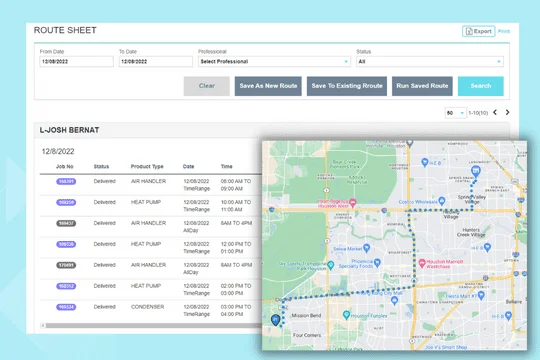This screenshot has height=360, width=540.
Task: Click the Hyatt Regency Houston West pin
Action: coord(353,202)
